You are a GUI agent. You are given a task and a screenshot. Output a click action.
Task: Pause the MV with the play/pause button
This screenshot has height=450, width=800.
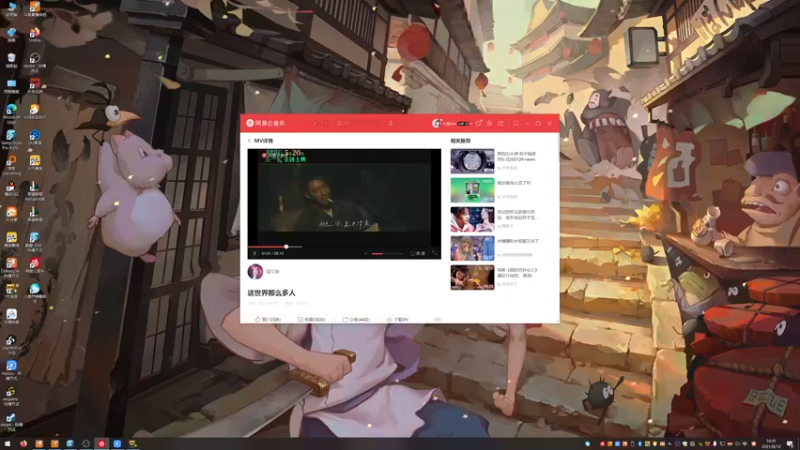(255, 253)
